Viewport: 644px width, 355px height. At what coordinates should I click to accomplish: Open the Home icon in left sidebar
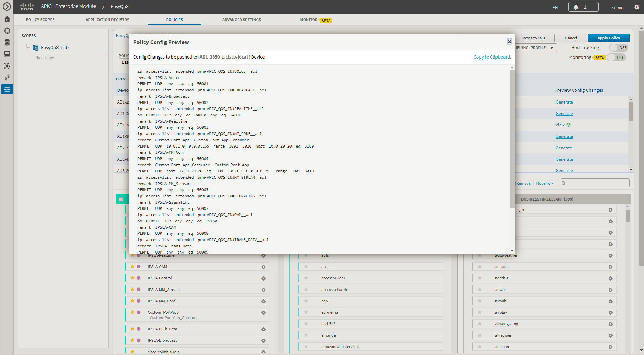pos(7,19)
